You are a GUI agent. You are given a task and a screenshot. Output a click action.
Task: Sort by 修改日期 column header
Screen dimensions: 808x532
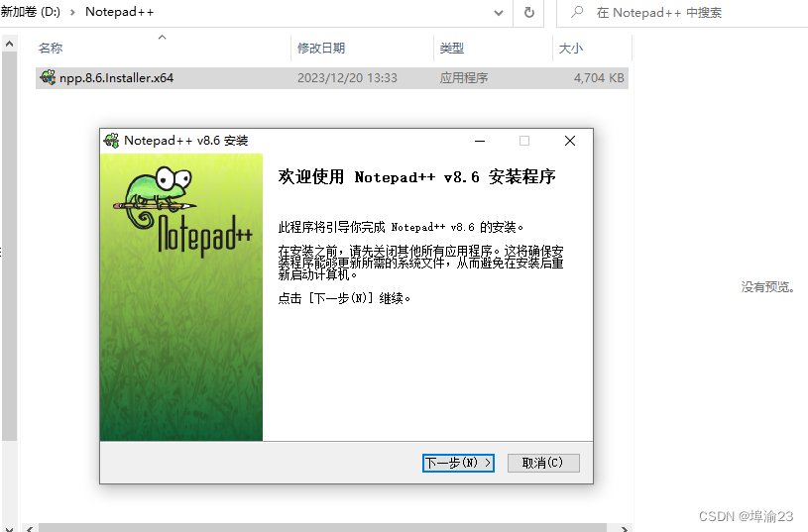[x=321, y=49]
